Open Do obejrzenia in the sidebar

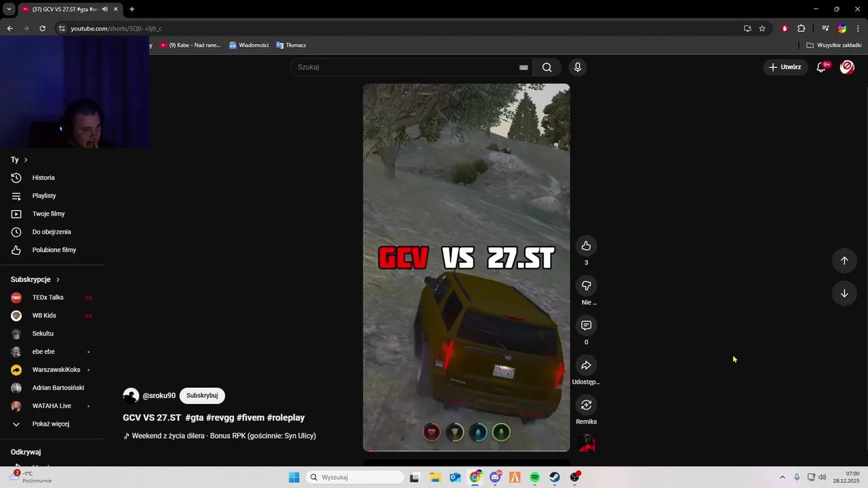coord(52,232)
